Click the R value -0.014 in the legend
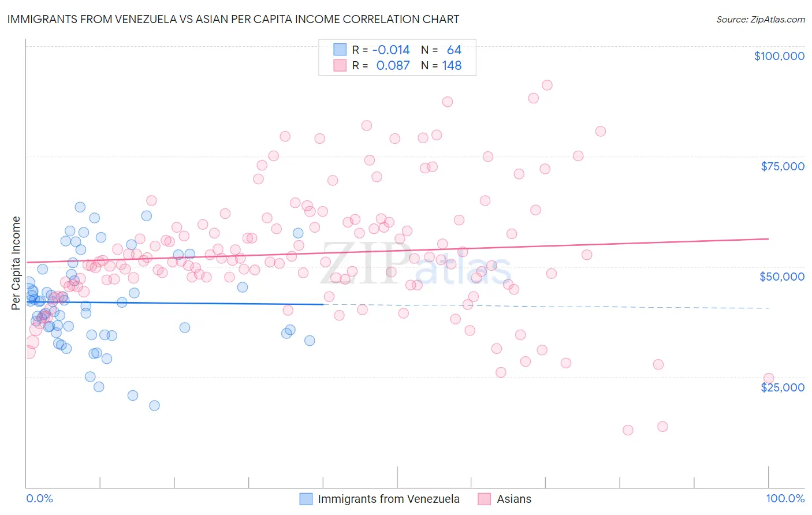The image size is (812, 515). (392, 50)
